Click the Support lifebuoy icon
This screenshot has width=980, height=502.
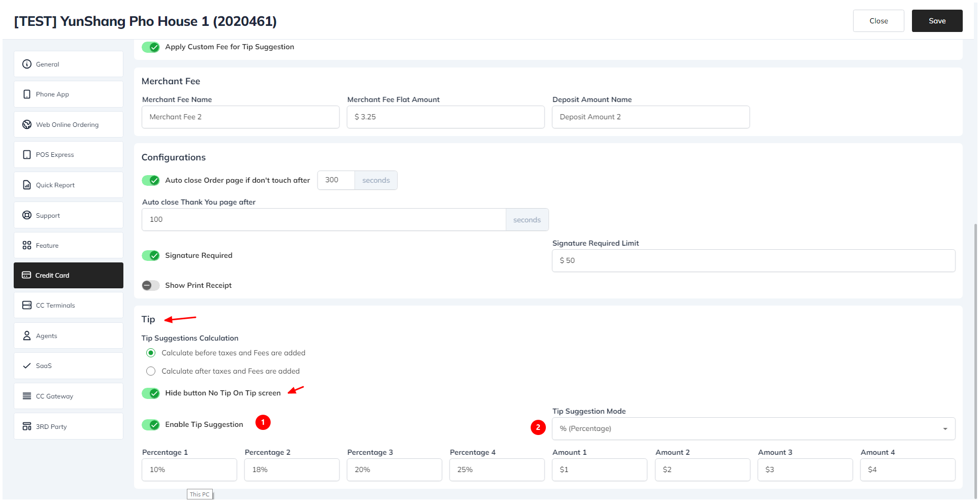27,215
